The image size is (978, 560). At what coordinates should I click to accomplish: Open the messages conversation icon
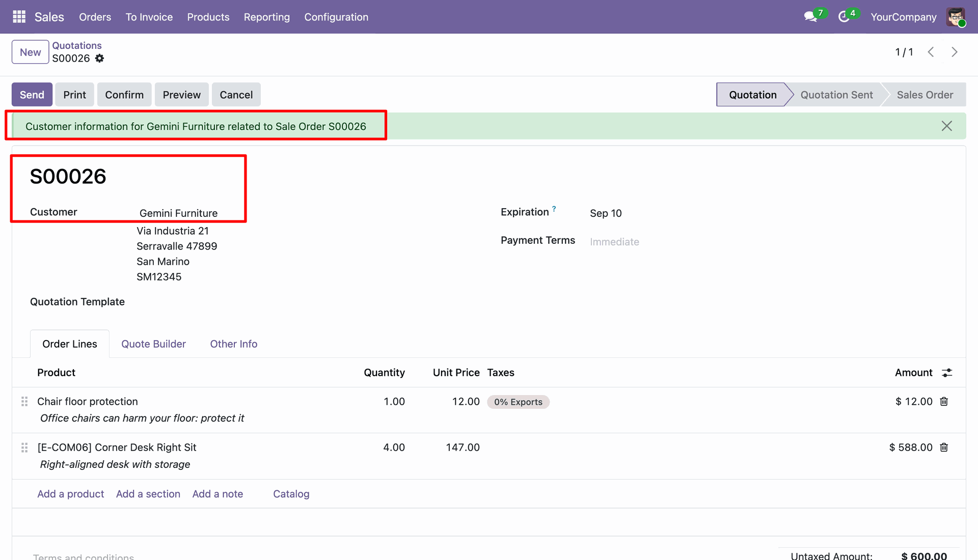(810, 17)
